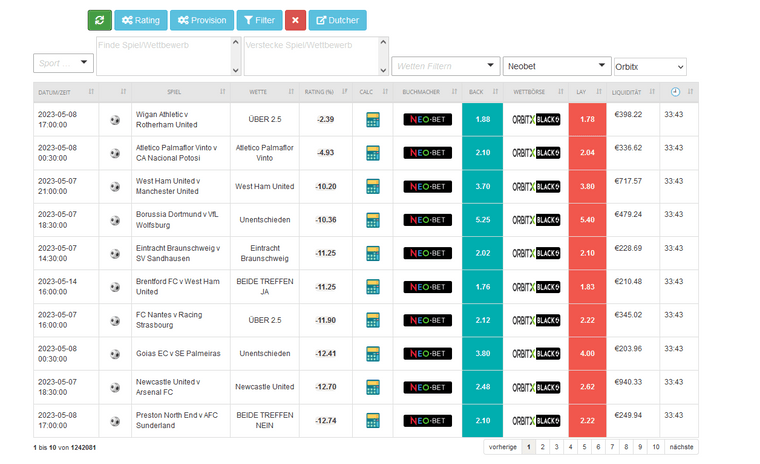The width and height of the screenshot is (760, 464).
Task: Click Neo-Bet logo in Newcastle United row
Action: point(428,387)
